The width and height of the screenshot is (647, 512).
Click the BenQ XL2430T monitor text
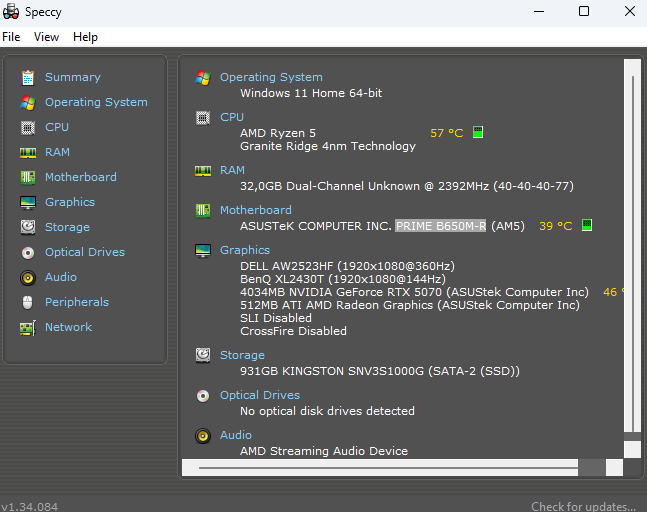tap(343, 279)
